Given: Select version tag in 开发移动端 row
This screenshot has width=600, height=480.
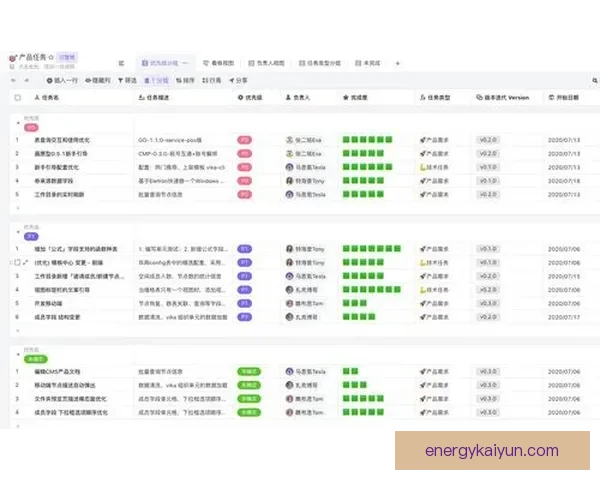Looking at the screenshot, I should (488, 304).
